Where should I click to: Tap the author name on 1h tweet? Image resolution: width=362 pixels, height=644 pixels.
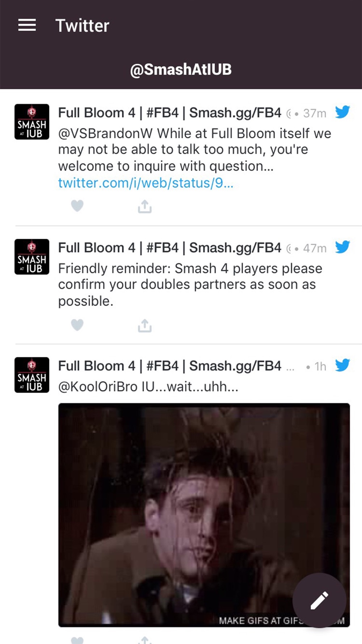169,366
